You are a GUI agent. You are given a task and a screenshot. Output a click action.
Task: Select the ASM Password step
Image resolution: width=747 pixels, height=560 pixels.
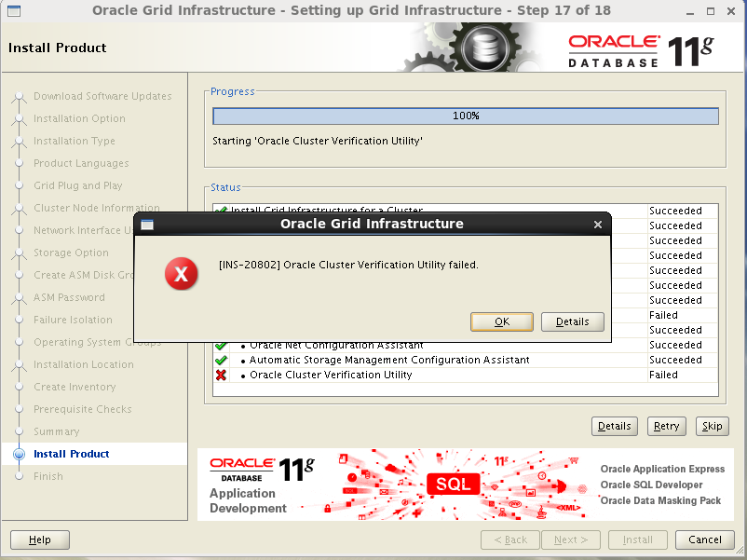tap(69, 297)
